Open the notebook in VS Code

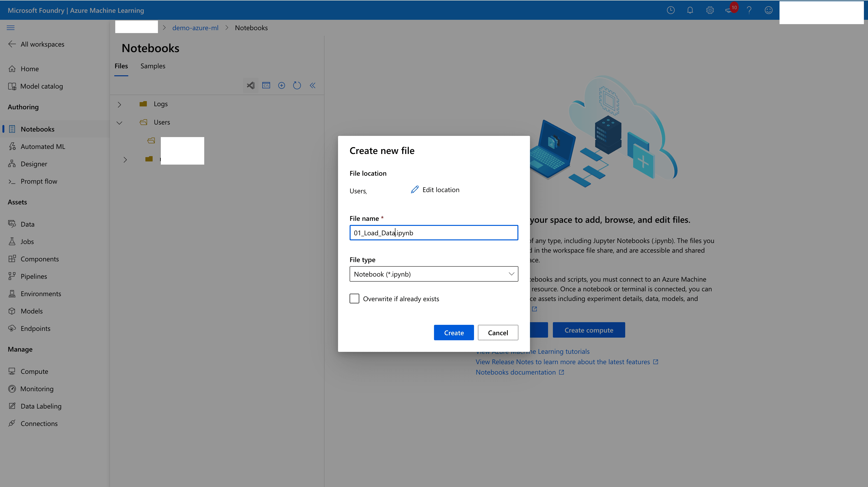coord(250,85)
